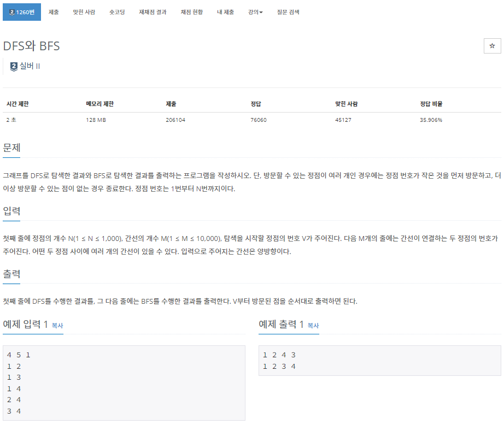Viewport: 504px width, 424px height.
Task: Open the 맞힌 사람 tab
Action: click(x=84, y=12)
